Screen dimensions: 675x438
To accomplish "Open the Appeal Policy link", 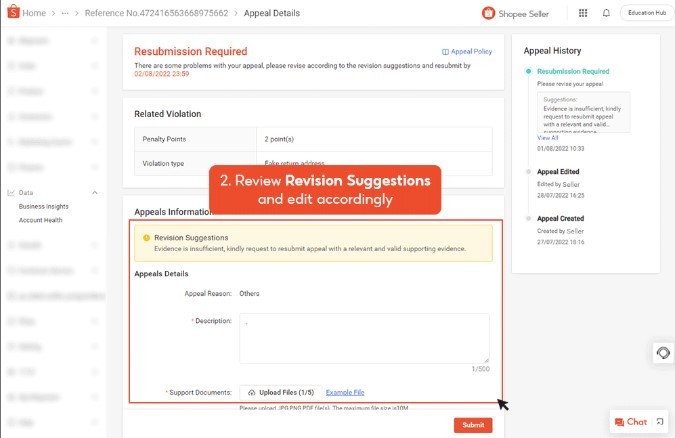I will (465, 51).
